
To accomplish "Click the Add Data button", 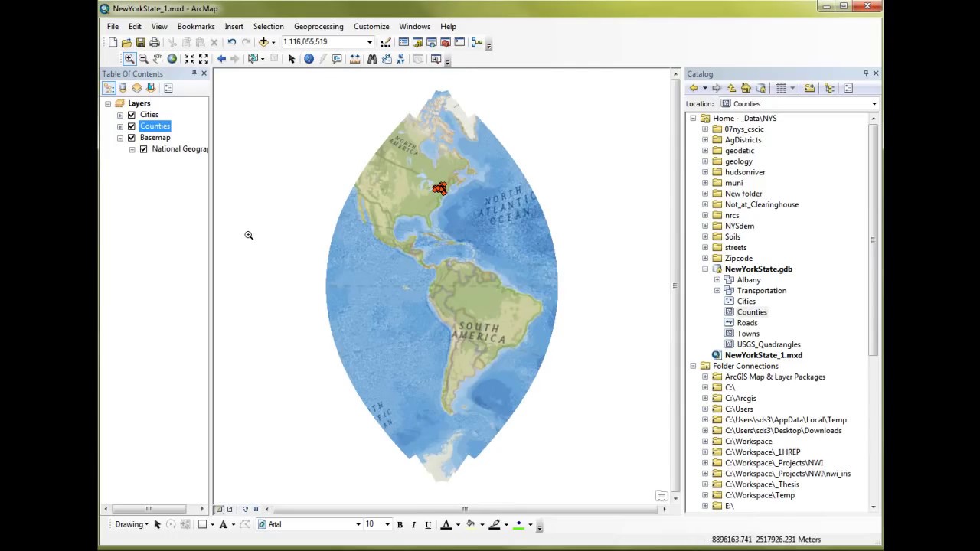I will pyautogui.click(x=263, y=42).
